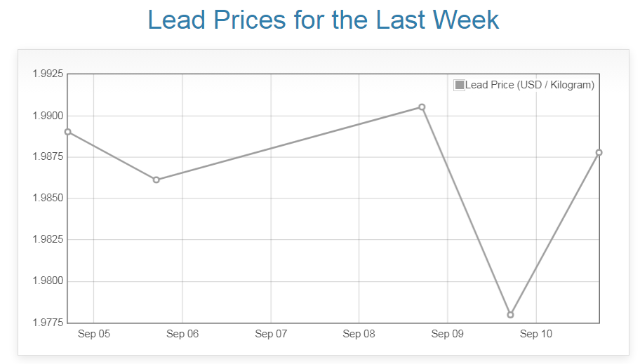Click the "Sep 06" x-axis label
Screen dimensions: 640x364
(182, 334)
